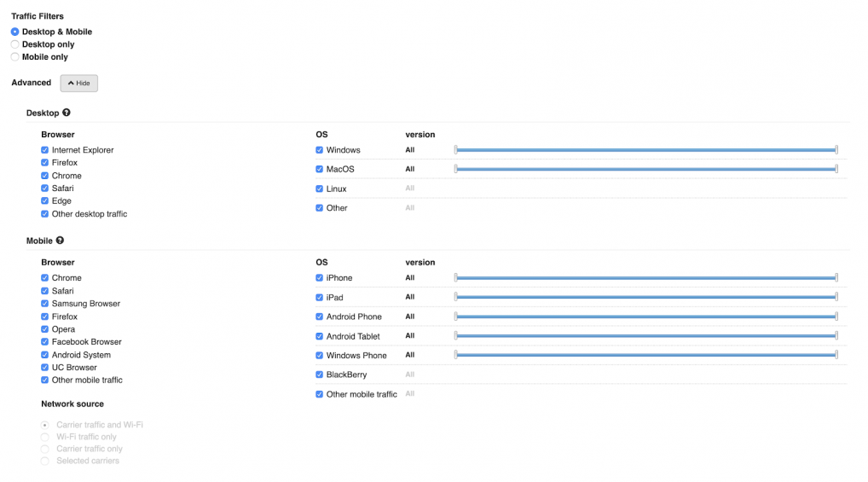Toggle the Windows Phone checkbox
The width and height of the screenshot is (868, 482).
320,356
